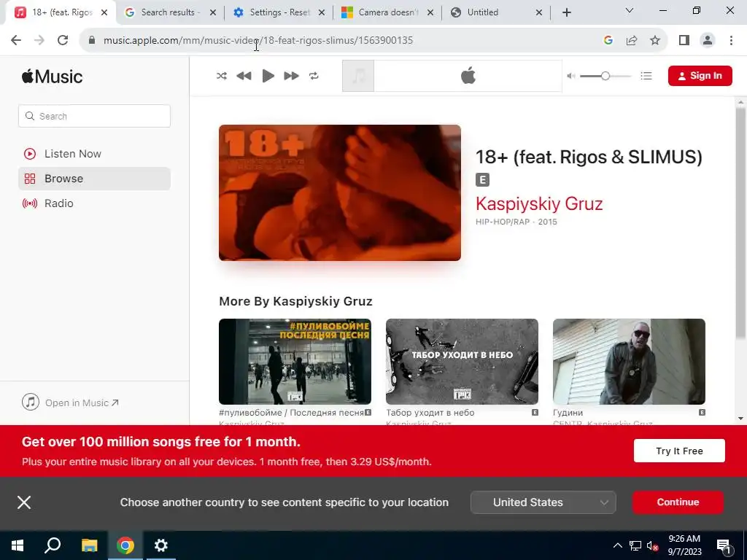Open Windows Settings from taskbar
747x560 pixels.
pos(161,545)
